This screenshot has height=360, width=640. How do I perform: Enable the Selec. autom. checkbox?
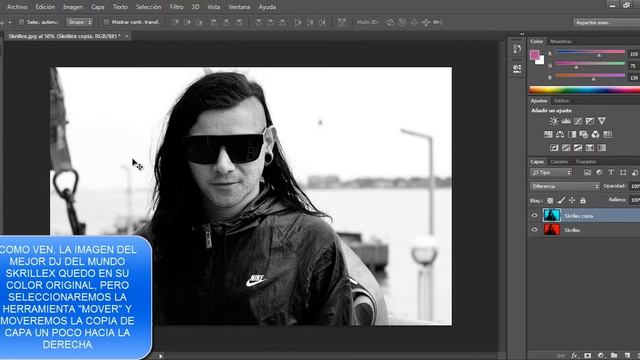(x=22, y=22)
